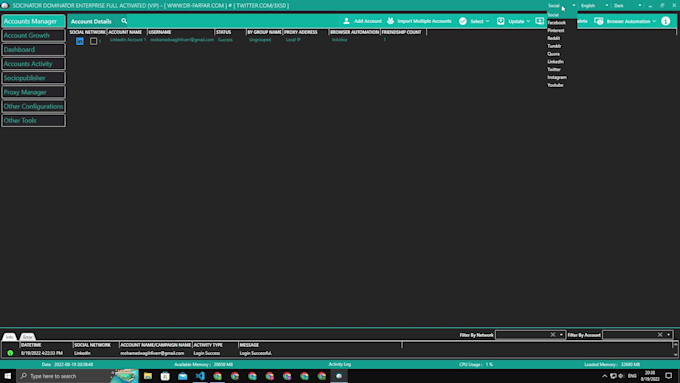Choose Reddit from the network list
Viewport: 680px width, 383px height.
[x=553, y=38]
